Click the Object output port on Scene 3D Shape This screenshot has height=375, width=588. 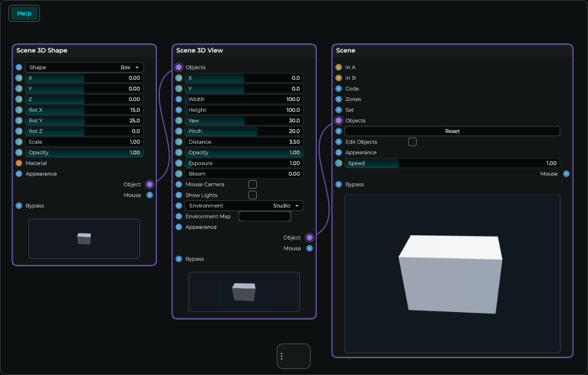coord(150,184)
